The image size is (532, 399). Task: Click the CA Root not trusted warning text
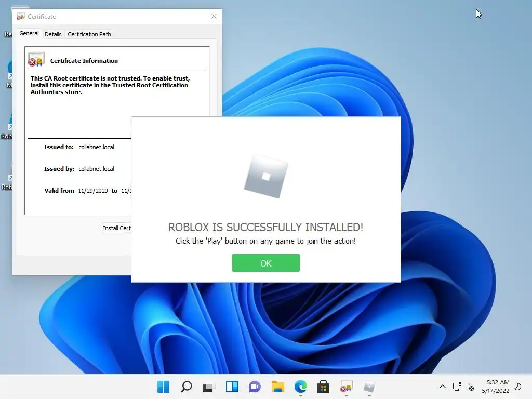pyautogui.click(x=110, y=85)
